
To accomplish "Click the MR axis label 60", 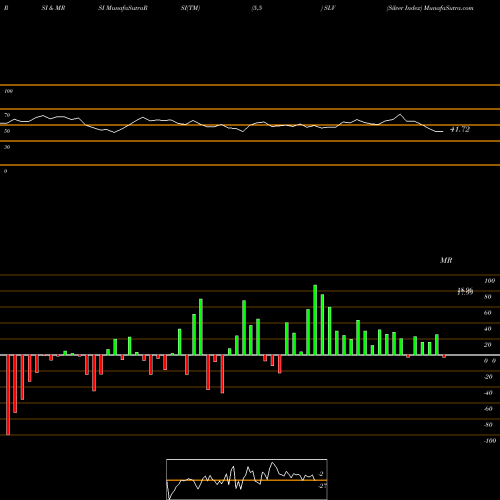I will point(488,313).
